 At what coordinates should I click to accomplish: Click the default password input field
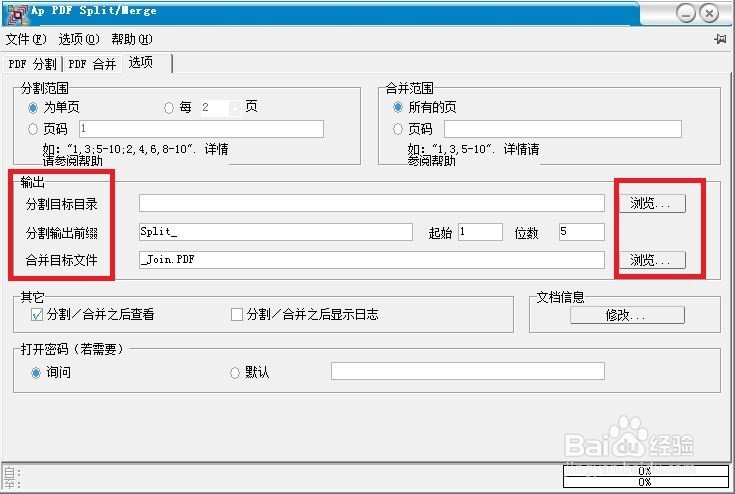(x=468, y=371)
